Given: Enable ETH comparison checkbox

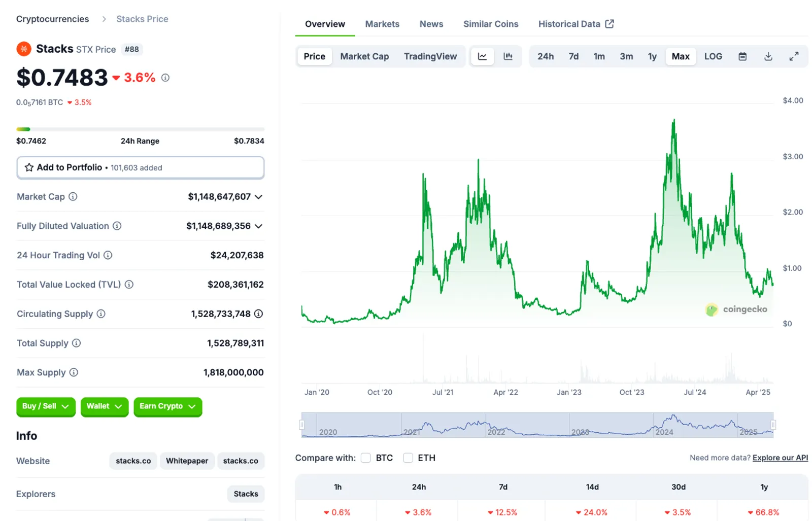Looking at the screenshot, I should [408, 458].
